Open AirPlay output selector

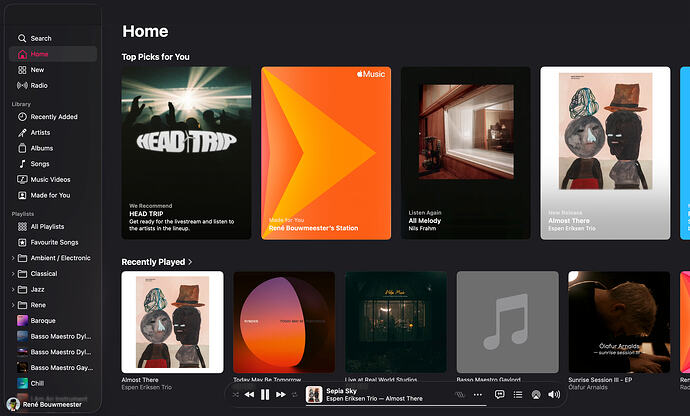click(536, 395)
